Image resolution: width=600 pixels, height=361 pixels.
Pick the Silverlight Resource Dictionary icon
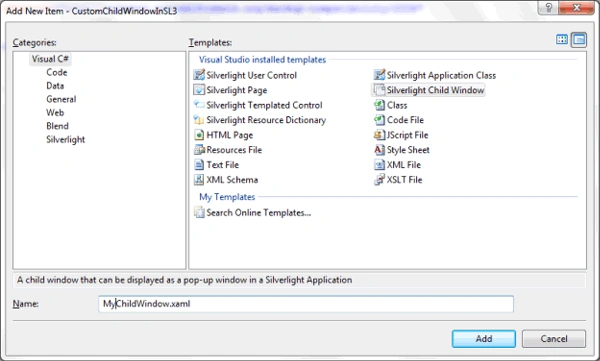(199, 120)
